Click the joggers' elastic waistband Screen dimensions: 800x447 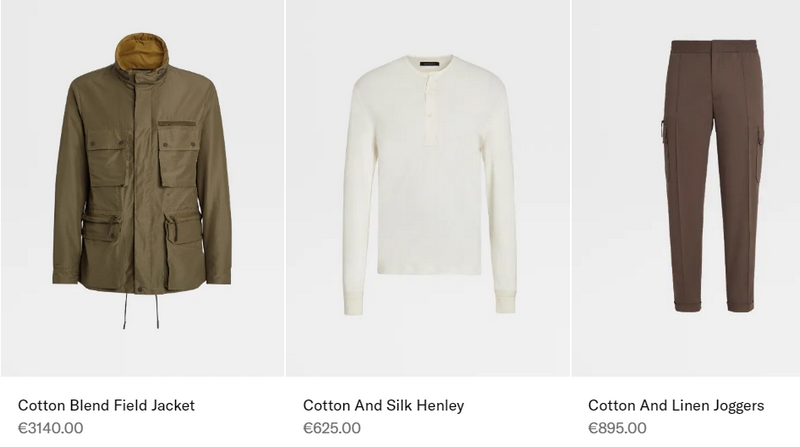[x=714, y=47]
